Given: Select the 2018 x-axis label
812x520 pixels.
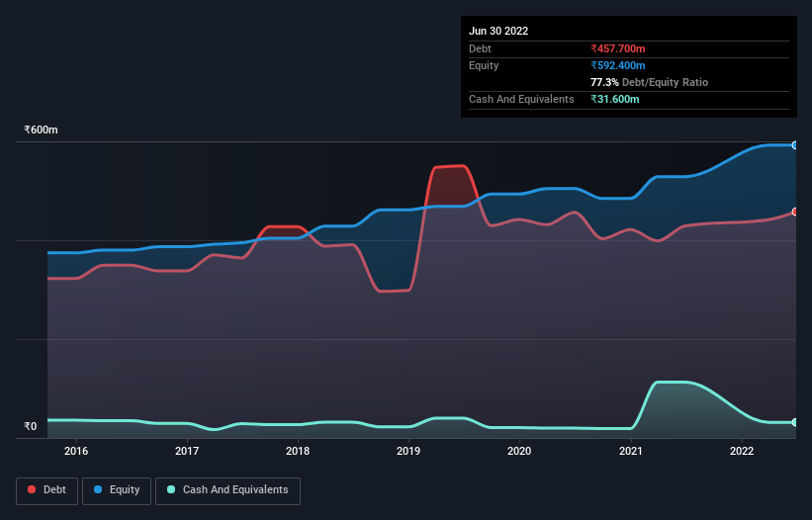Looking at the screenshot, I should pyautogui.click(x=298, y=451).
